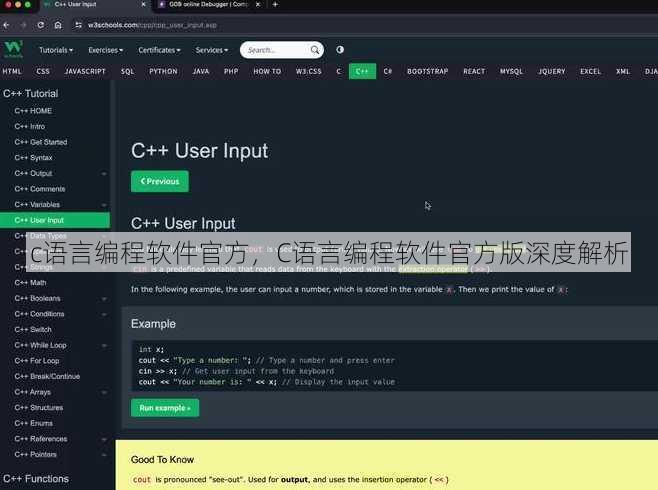Click the sidebar vertical scrollbar
658x490 pixels.
(x=112, y=284)
